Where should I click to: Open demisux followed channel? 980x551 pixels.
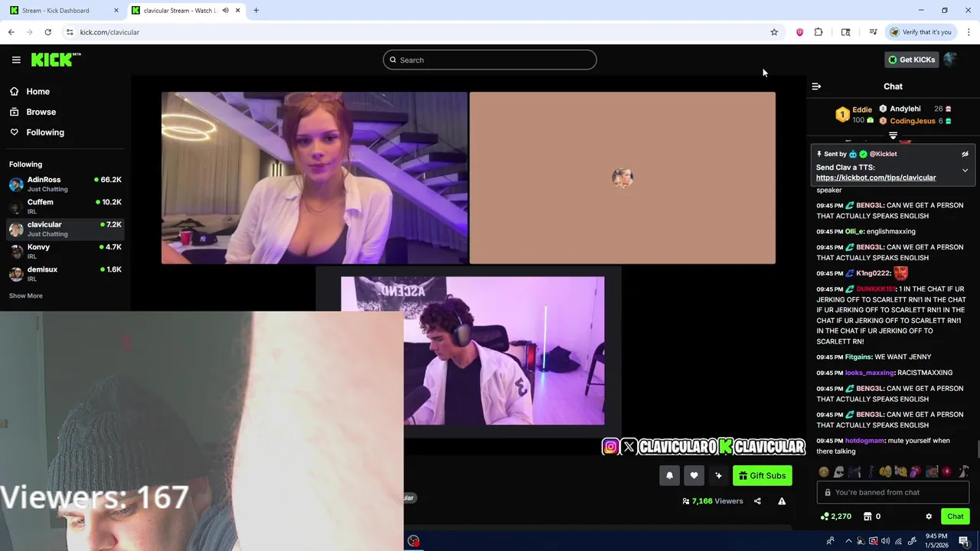[x=65, y=273]
